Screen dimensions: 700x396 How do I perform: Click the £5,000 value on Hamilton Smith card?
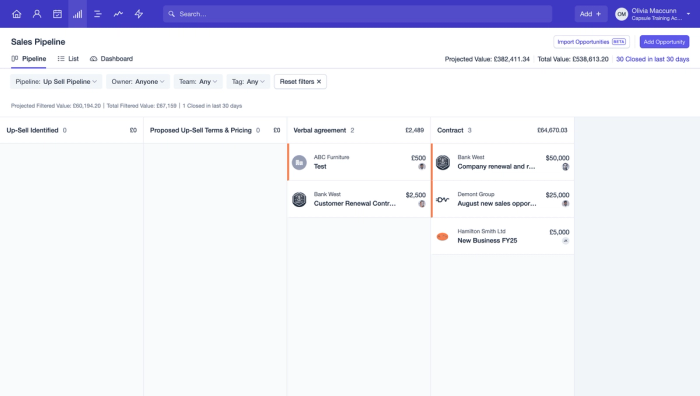559,232
